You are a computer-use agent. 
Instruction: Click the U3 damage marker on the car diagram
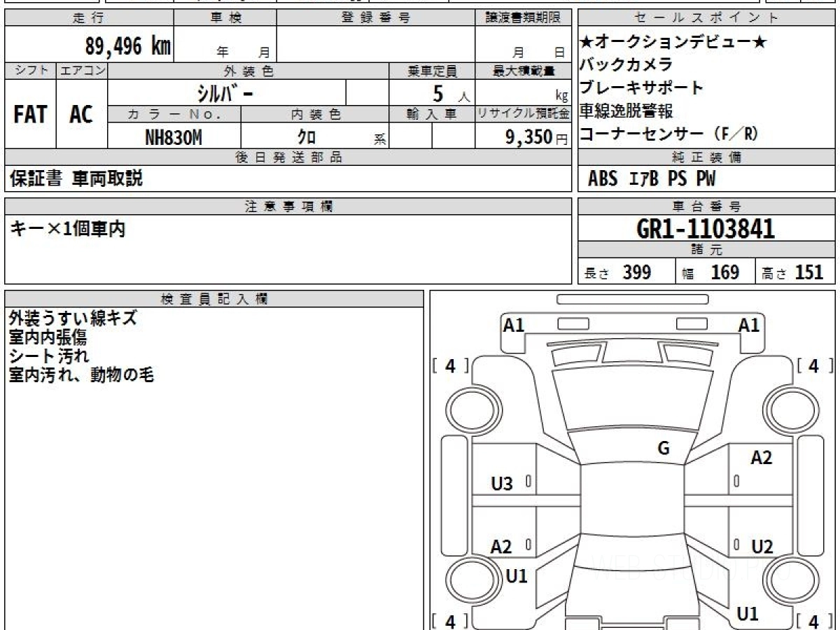tap(502, 483)
